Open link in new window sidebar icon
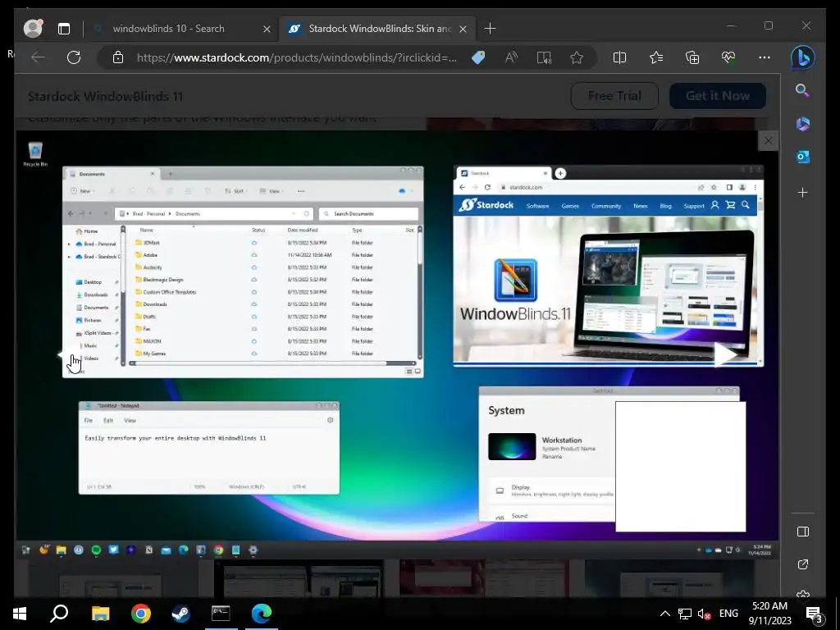The image size is (840, 630). point(802,564)
